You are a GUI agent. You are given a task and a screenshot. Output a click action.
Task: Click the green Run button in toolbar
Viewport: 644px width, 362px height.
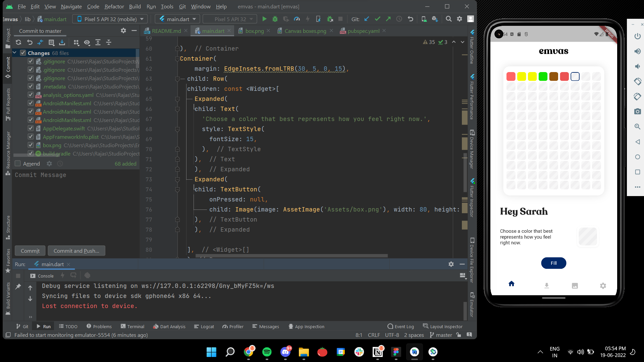pos(264,19)
